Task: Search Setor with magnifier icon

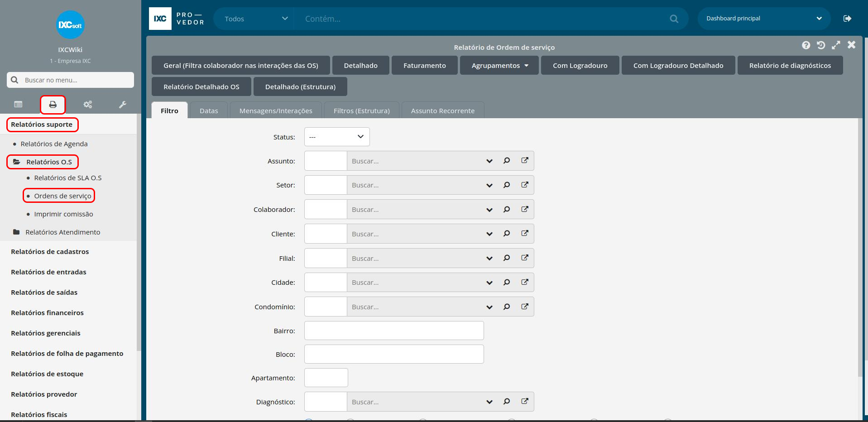Action: [507, 185]
